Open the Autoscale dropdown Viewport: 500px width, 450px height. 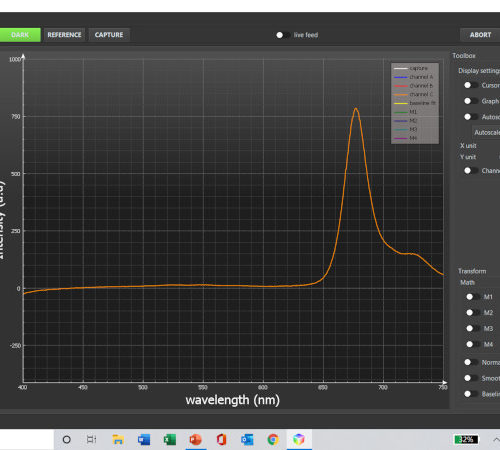pos(486,132)
